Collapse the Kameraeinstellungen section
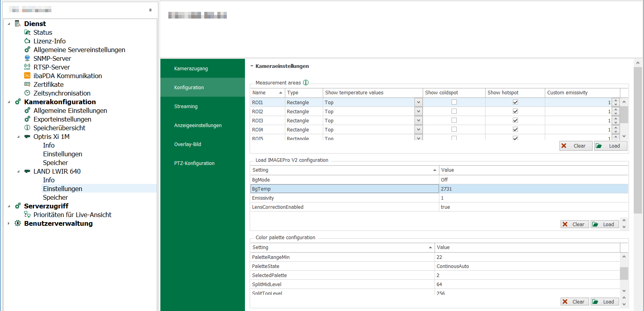 click(252, 66)
